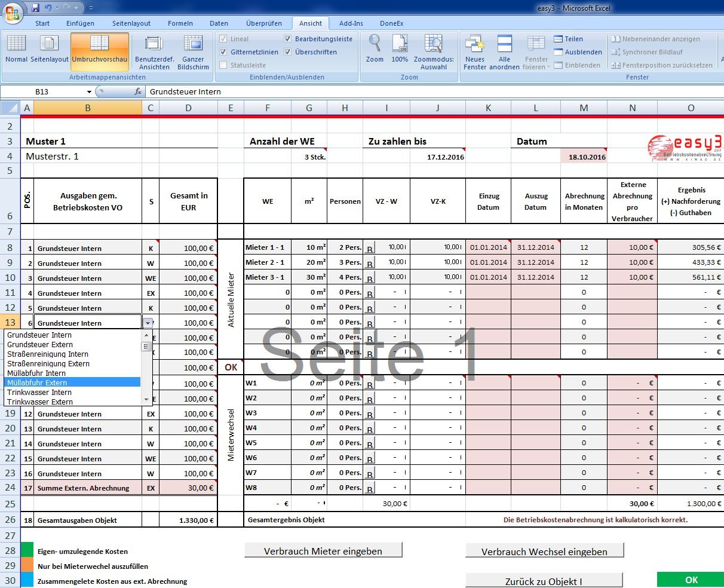
Task: Click the orange legend color cell
Action: point(27,566)
